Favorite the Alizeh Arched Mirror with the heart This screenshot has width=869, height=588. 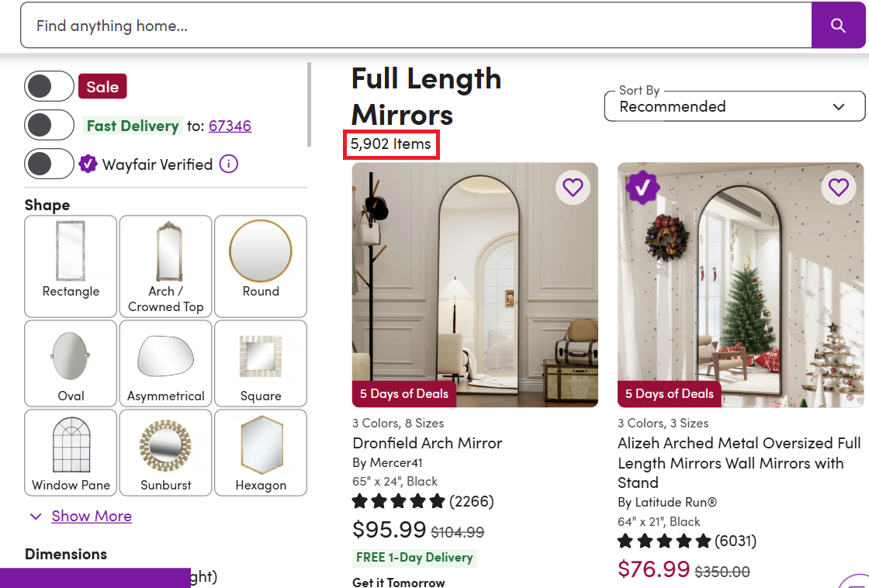pos(838,187)
